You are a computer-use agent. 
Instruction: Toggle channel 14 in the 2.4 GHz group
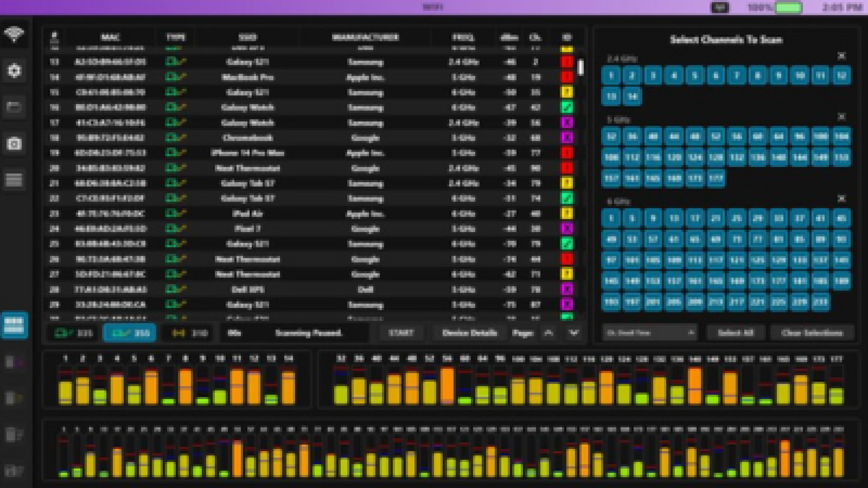(632, 96)
